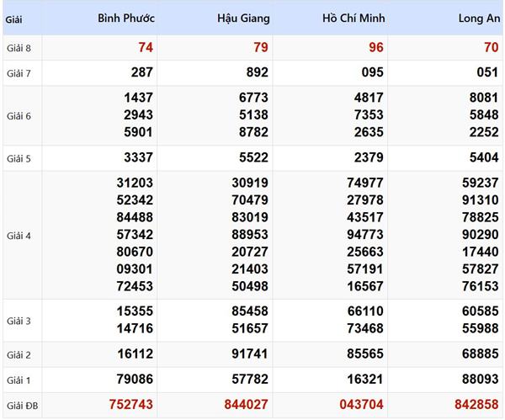Select the Bình Phước column header

pyautogui.click(x=126, y=18)
